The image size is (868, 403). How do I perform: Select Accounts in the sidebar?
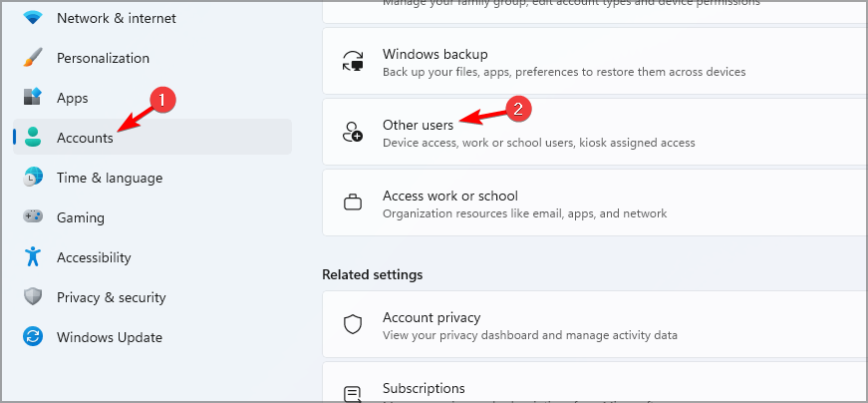(x=85, y=138)
